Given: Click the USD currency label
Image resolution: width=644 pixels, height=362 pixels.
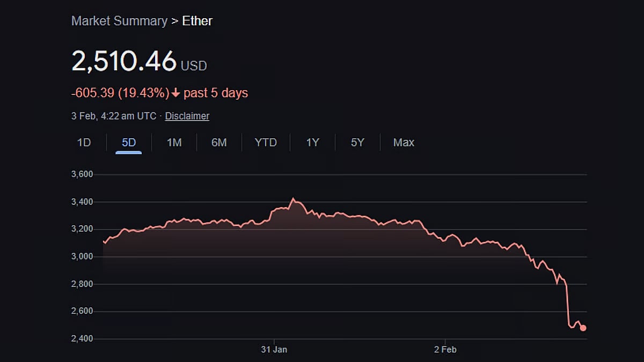Looking at the screenshot, I should [x=194, y=66].
